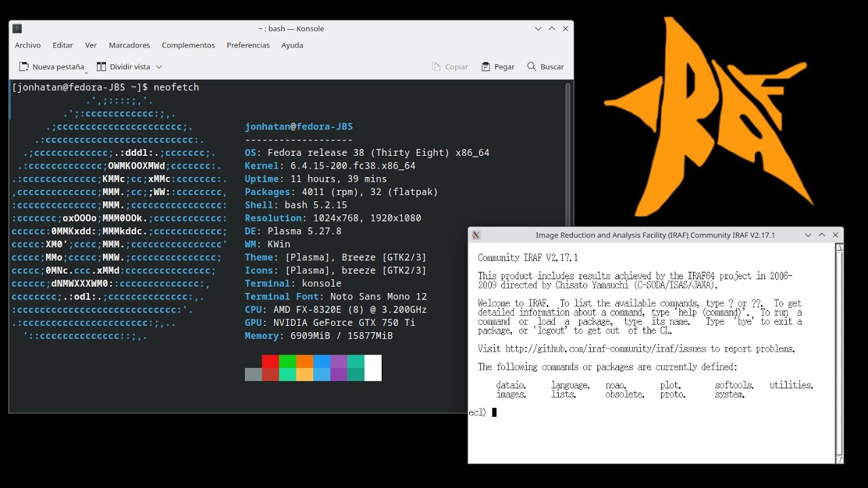Screen dimensions: 868x488
Task: Close the Konsole window
Action: pyautogui.click(x=566, y=28)
